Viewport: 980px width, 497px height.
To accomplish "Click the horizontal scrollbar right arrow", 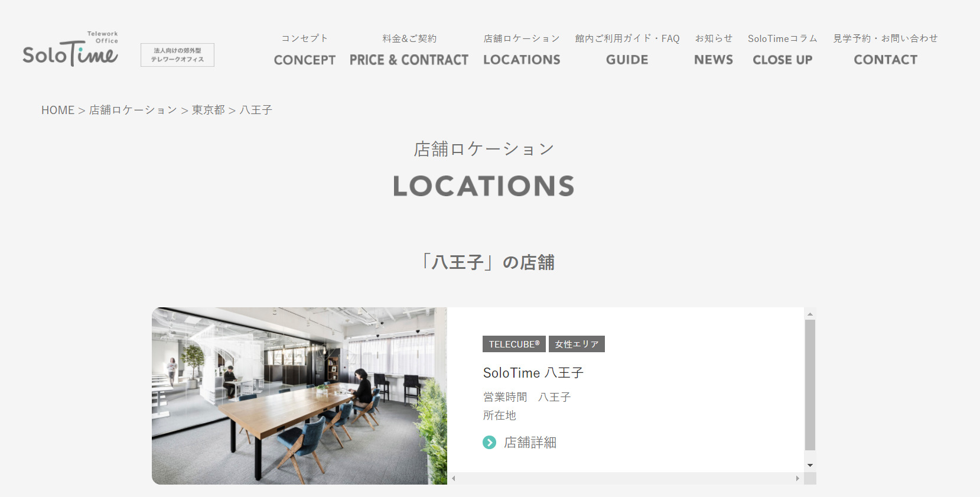I will click(798, 479).
